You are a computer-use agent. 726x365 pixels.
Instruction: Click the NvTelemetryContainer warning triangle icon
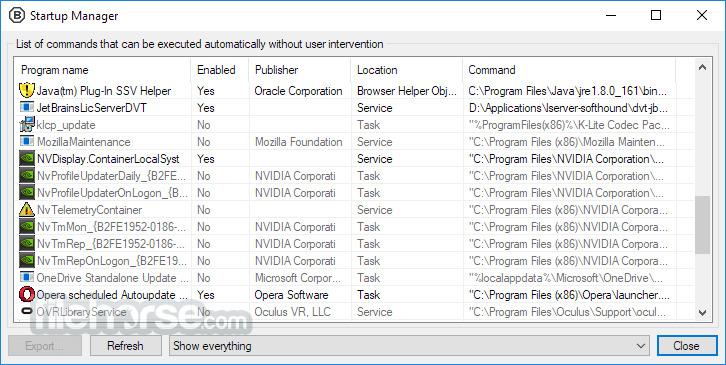[x=27, y=210]
